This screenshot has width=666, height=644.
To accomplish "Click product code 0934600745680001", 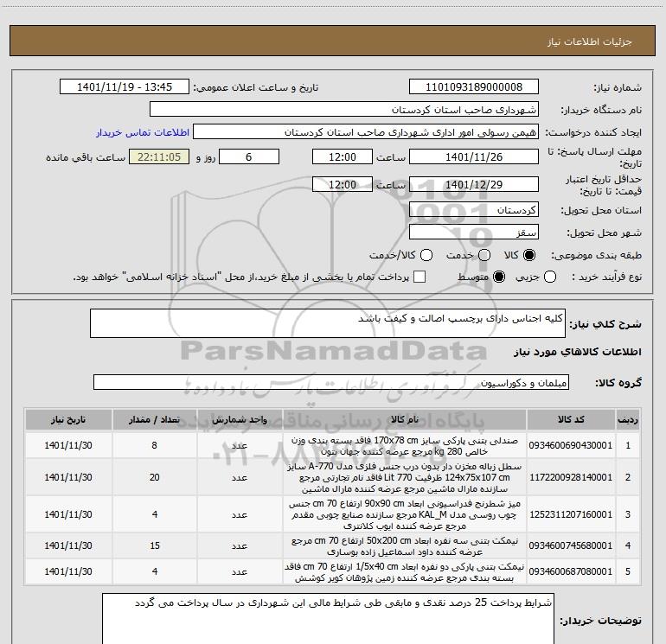I will (571, 545).
